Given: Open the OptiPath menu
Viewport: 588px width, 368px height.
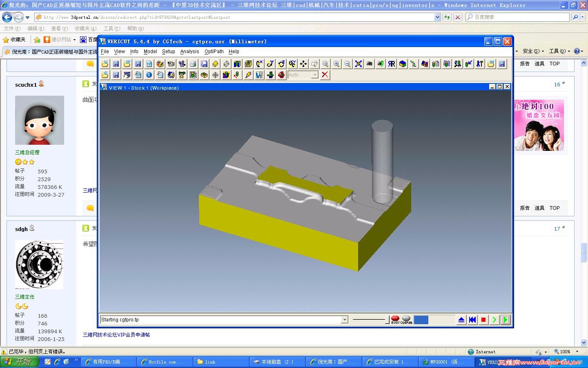Looking at the screenshot, I should 214,52.
